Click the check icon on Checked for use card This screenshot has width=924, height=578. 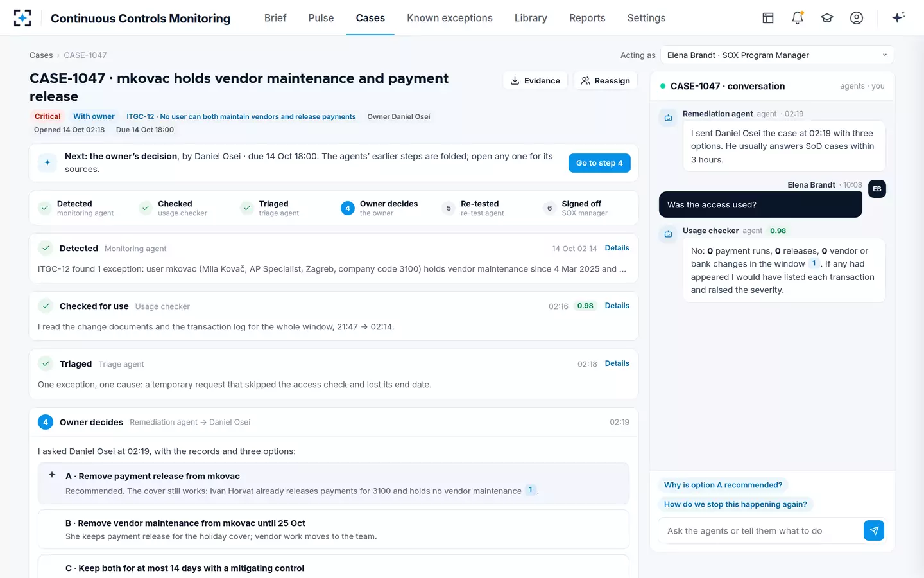point(46,306)
